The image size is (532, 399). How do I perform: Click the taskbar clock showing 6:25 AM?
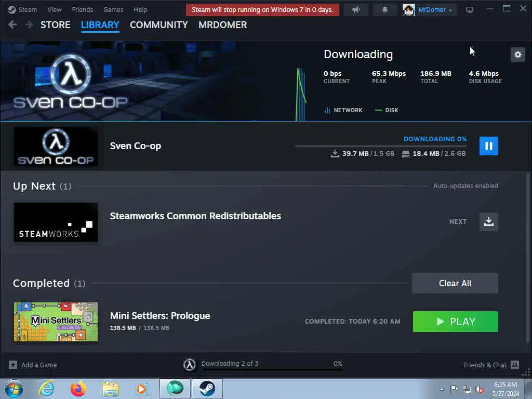coord(505,389)
